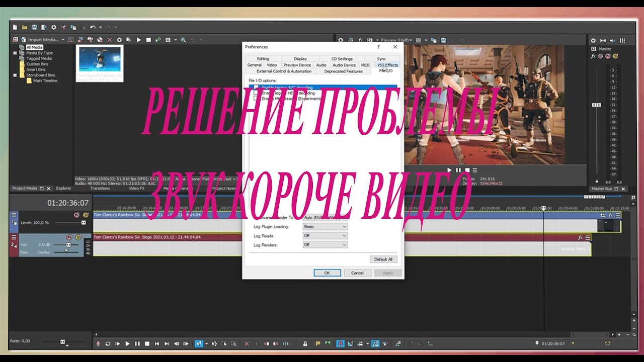Open the Log Reads dropdown
This screenshot has width=644, height=362.
(325, 236)
